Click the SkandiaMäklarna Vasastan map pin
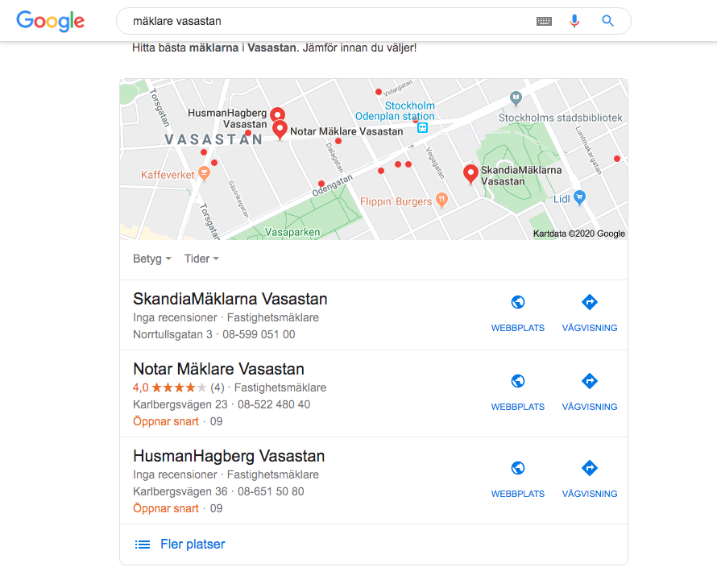The width and height of the screenshot is (717, 588). [470, 174]
